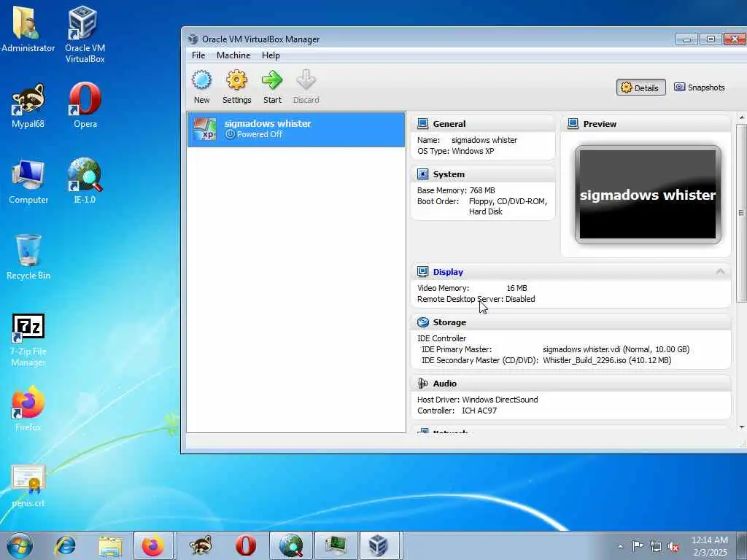Select the Firefox desktop shortcut
Viewport: 747px width, 560px height.
(28, 408)
